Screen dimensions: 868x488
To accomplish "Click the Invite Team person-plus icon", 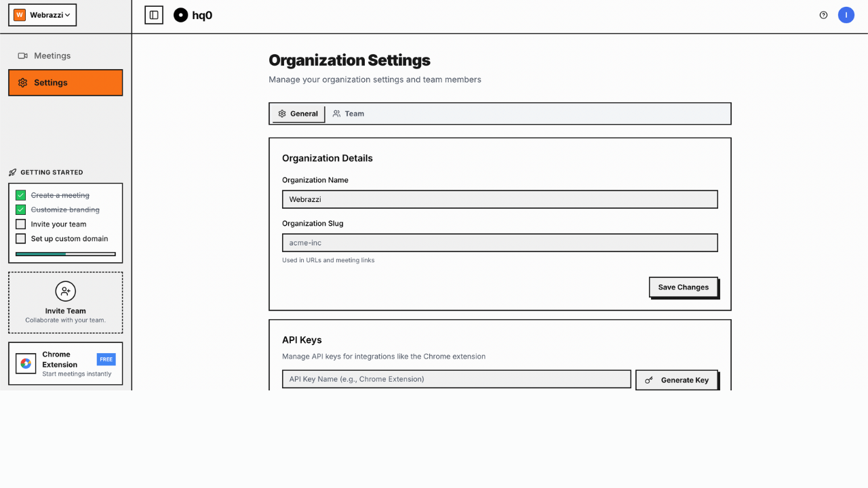I will [65, 291].
